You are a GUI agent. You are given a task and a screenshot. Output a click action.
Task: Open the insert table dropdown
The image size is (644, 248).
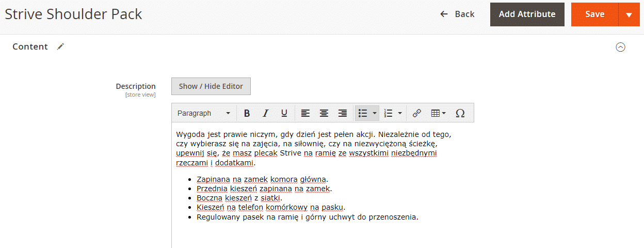[x=438, y=113]
